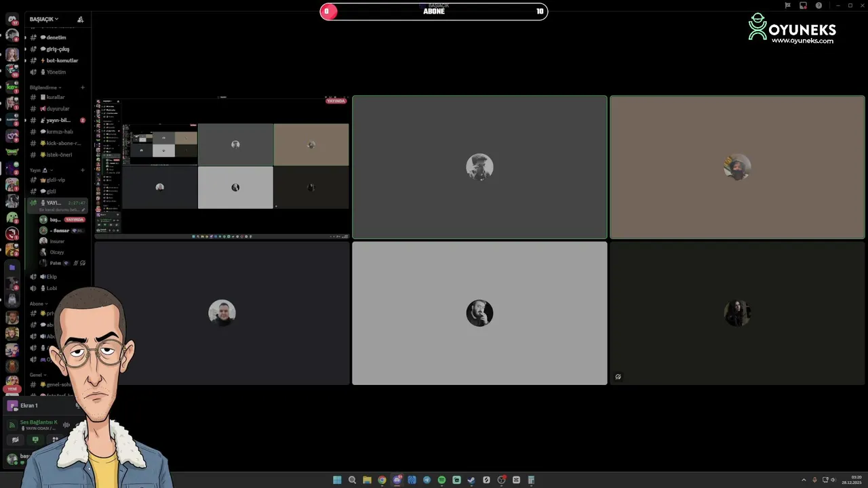Viewport: 868px width, 488px height.
Task: Open Discord from taskbar
Action: 397,480
